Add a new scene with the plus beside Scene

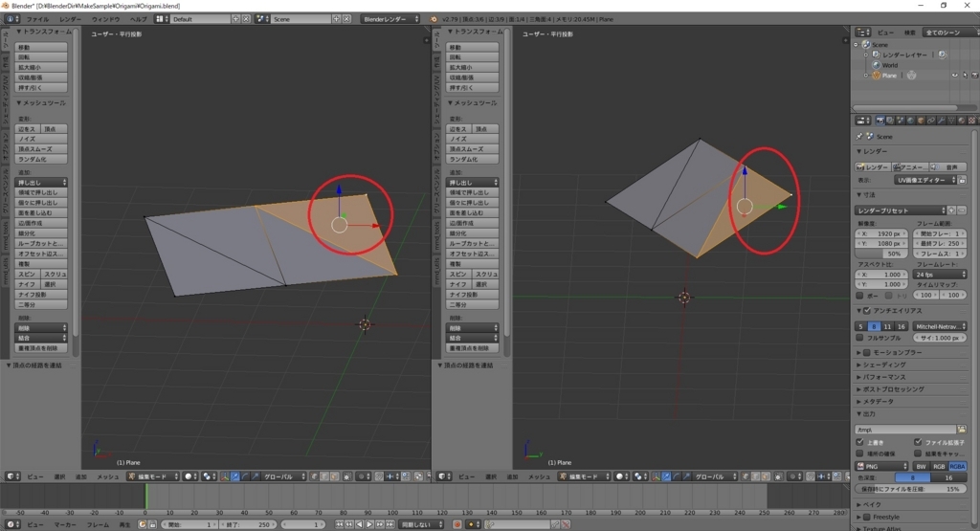(336, 19)
